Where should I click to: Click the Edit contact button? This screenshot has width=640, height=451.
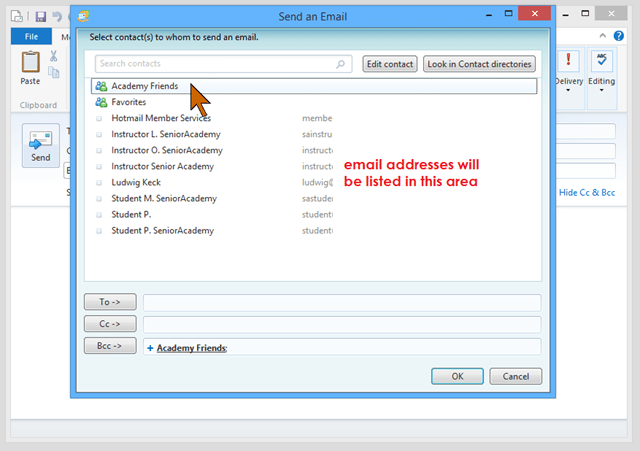click(389, 64)
